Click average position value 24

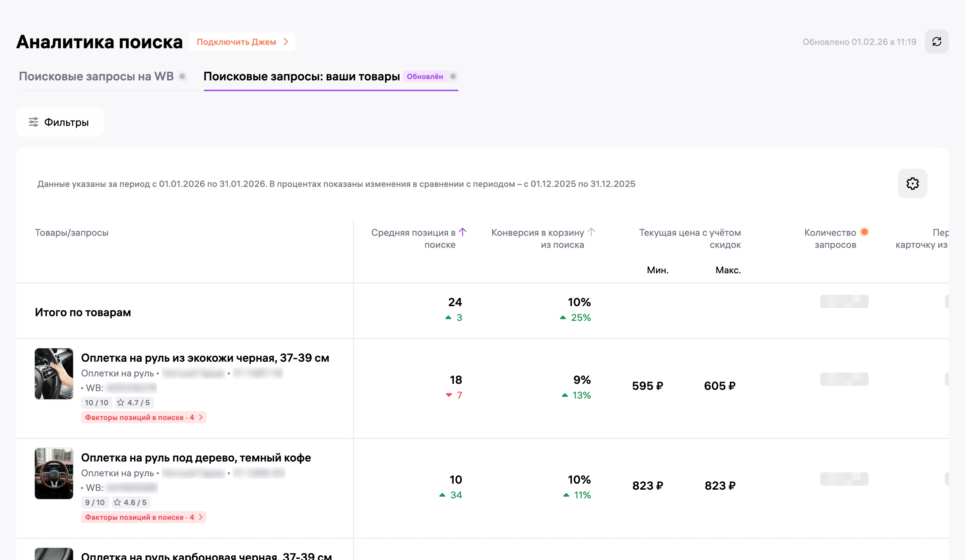455,302
